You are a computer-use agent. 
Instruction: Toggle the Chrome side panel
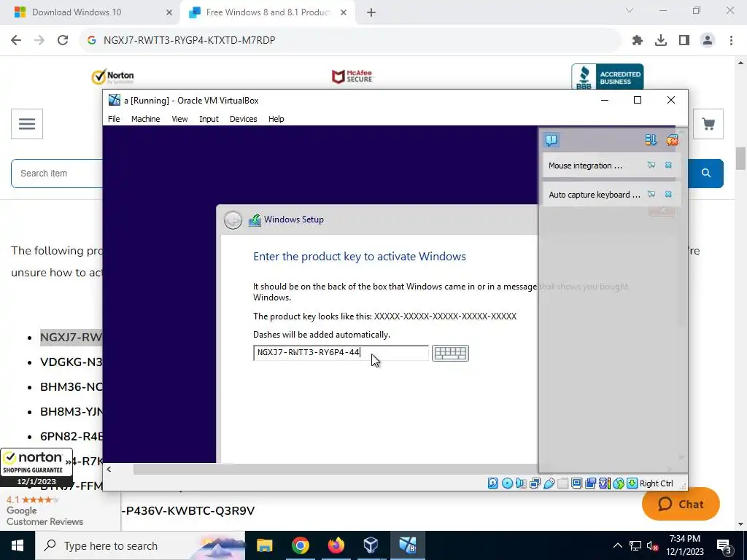pos(684,41)
